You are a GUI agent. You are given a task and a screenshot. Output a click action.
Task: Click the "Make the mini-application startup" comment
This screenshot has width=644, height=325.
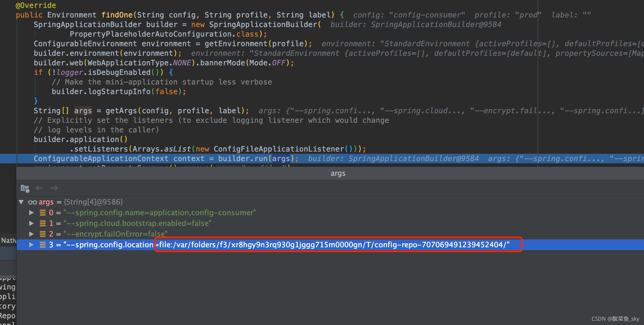pos(162,82)
